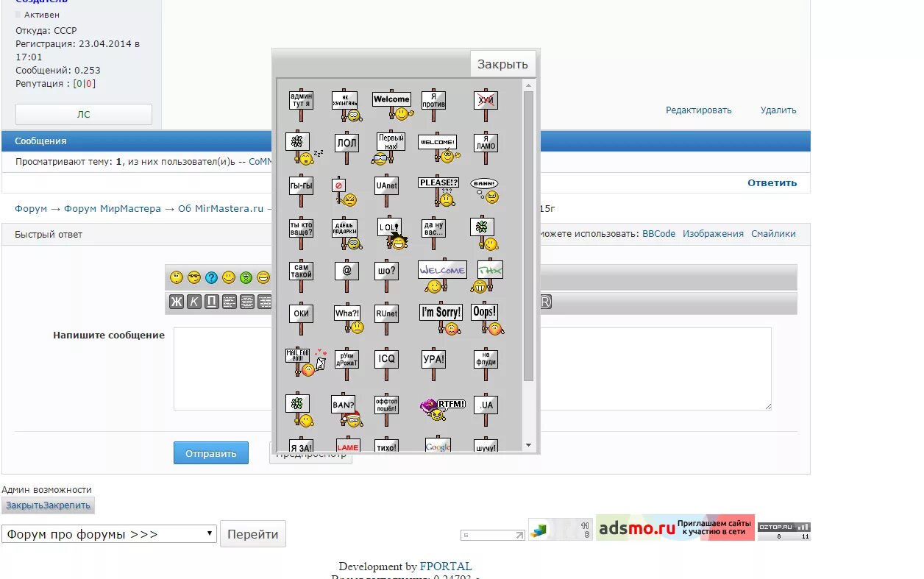Click the Перейти button
Screen dimensions: 924x579
tap(253, 534)
